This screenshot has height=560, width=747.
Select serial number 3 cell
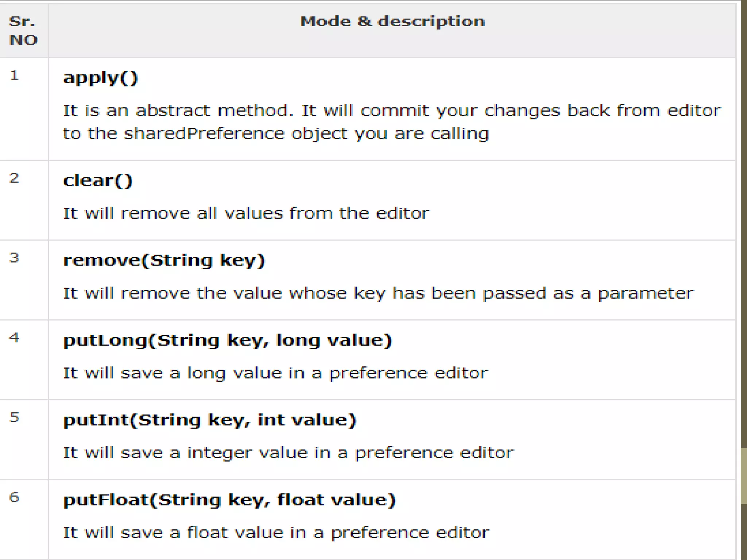point(14,258)
